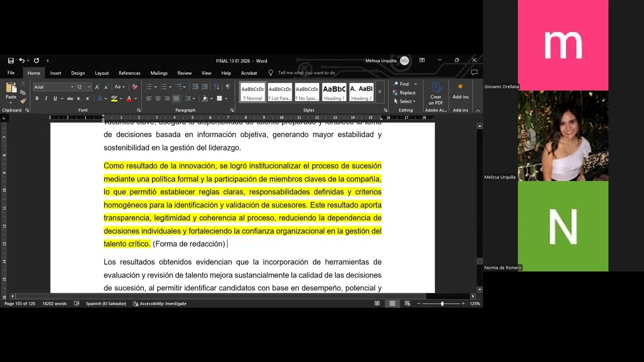The image size is (644, 362).
Task: Apply the No Spacing style
Action: pyautogui.click(x=307, y=92)
